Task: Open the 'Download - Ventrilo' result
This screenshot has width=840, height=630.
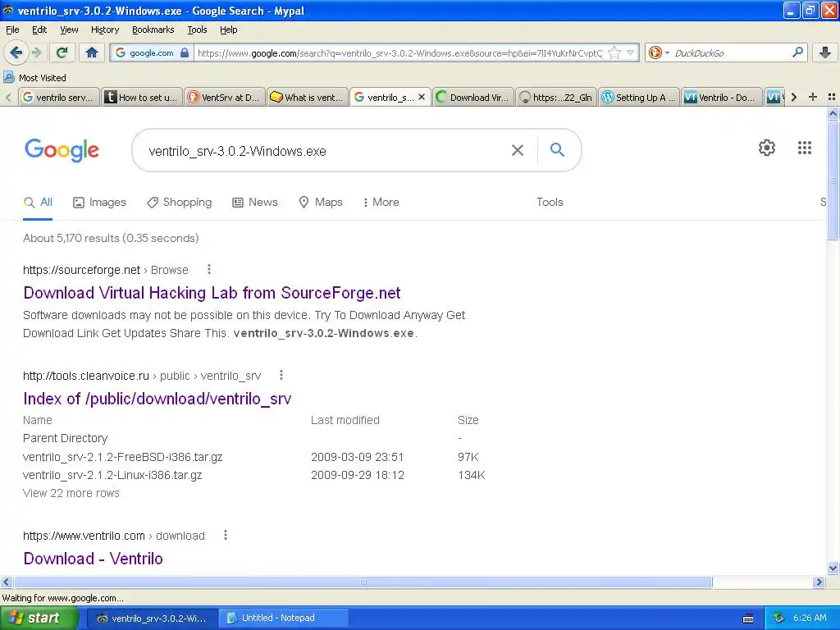Action: tap(94, 559)
